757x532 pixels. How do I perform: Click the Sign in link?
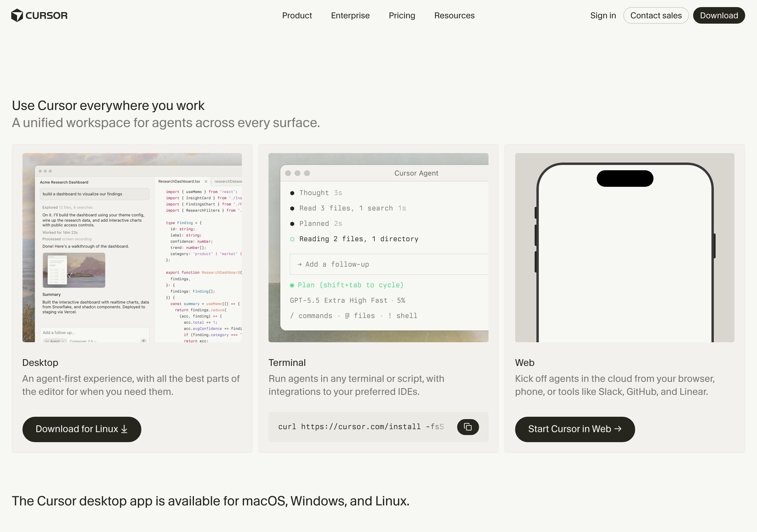click(x=603, y=15)
